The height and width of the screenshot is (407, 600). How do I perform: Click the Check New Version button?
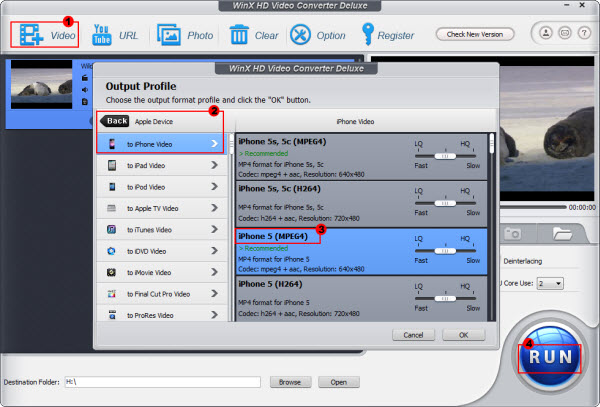(475, 34)
